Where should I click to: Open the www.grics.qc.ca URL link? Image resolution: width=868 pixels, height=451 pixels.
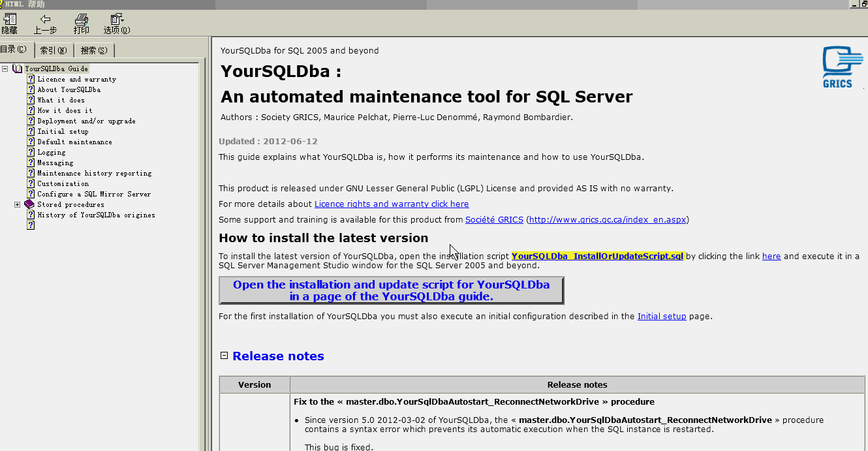pyautogui.click(x=608, y=219)
